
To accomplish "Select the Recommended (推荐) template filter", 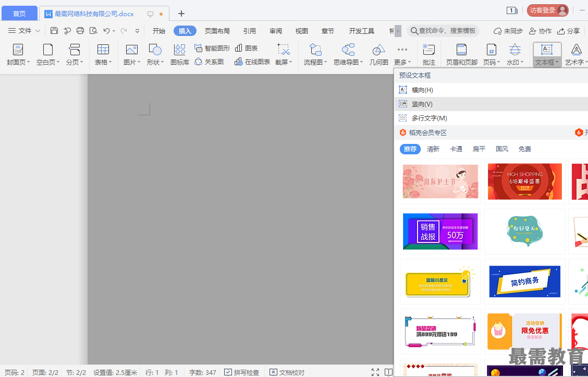I will click(x=410, y=149).
